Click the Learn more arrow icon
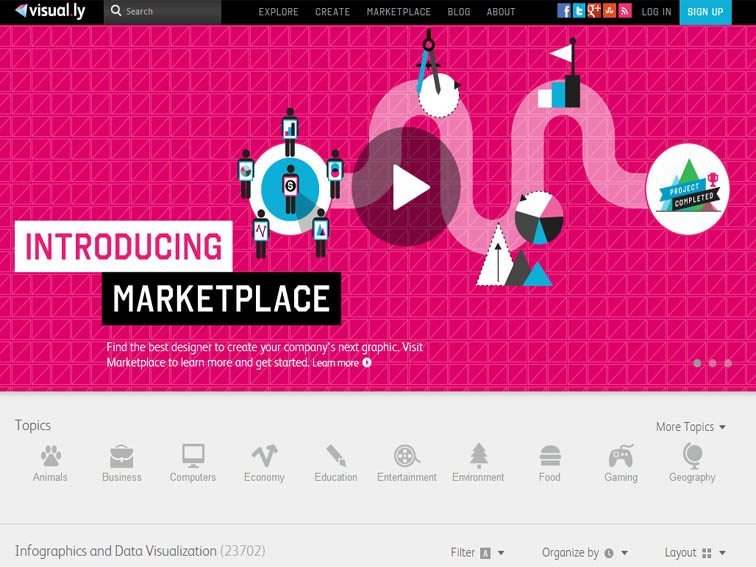Image resolution: width=756 pixels, height=567 pixels. coord(367,362)
